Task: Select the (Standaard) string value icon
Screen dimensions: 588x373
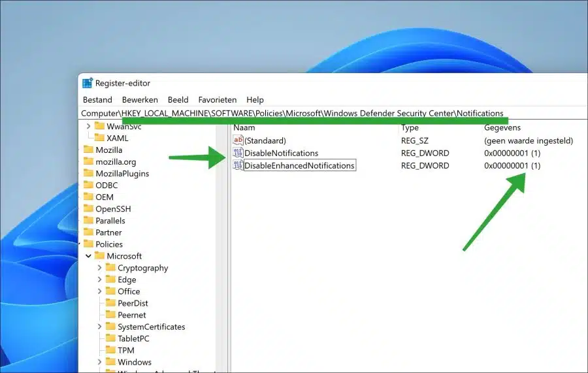Action: (238, 140)
